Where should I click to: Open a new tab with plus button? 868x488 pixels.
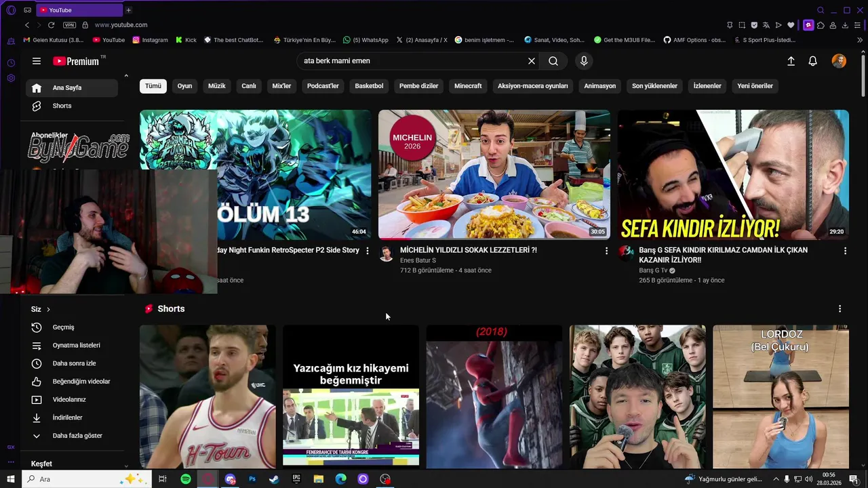128,10
